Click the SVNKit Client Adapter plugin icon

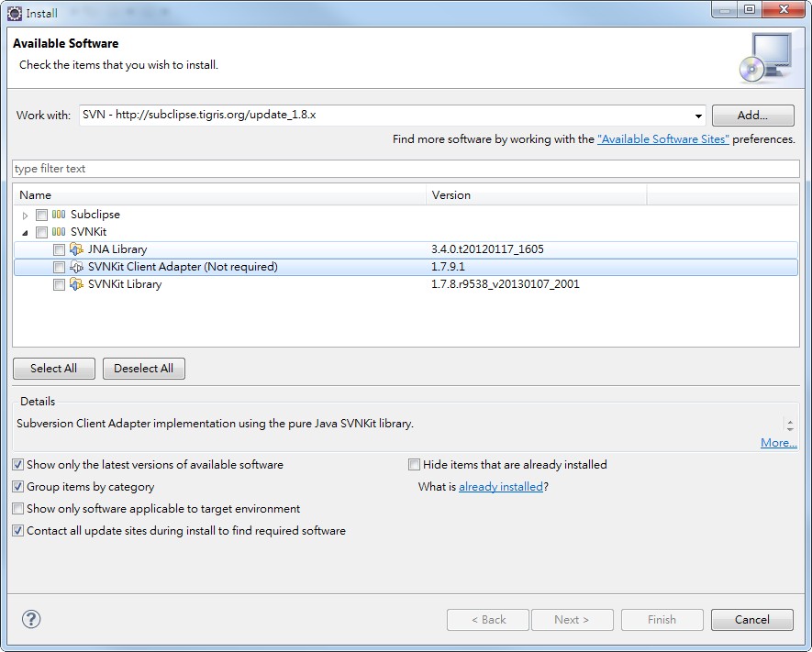tap(75, 266)
